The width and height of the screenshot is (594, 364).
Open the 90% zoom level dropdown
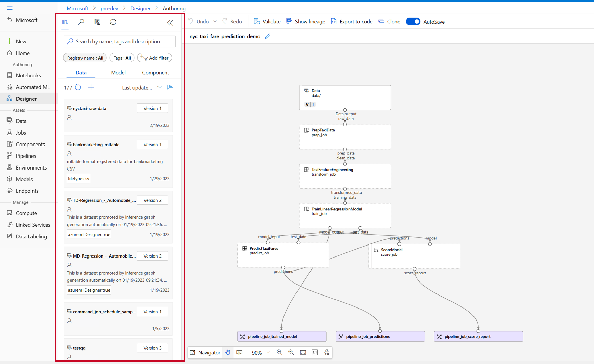coord(261,352)
